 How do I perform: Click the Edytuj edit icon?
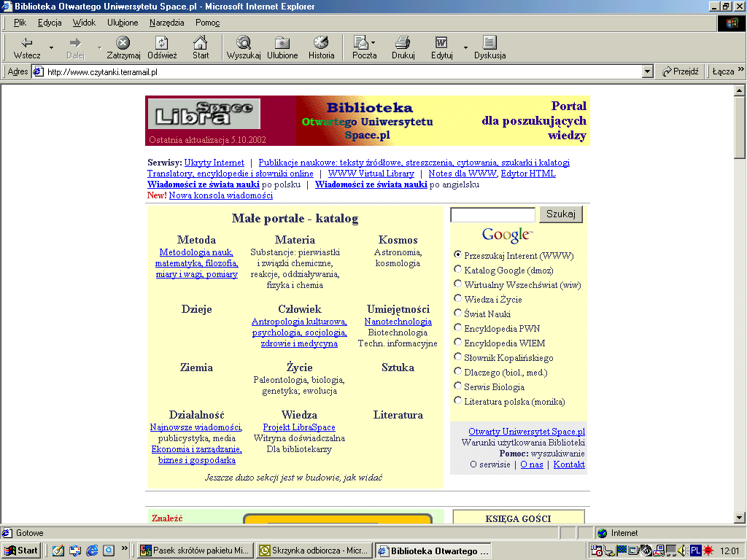point(441,43)
